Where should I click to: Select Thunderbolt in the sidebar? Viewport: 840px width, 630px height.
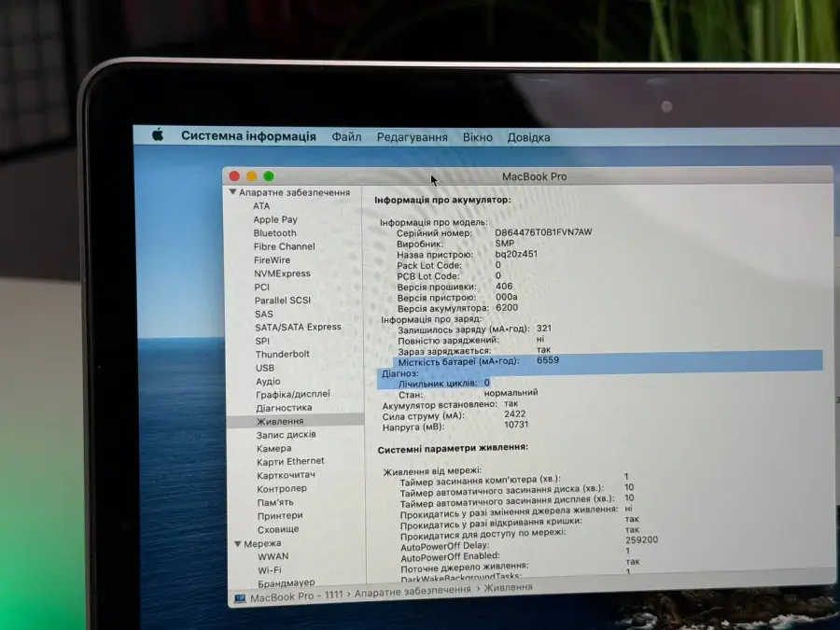coord(282,355)
